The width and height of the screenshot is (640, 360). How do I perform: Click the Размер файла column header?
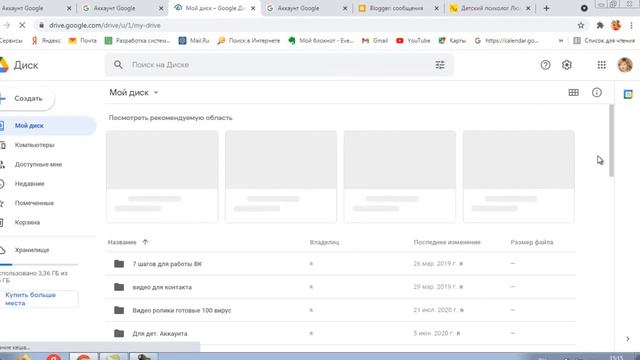click(531, 242)
